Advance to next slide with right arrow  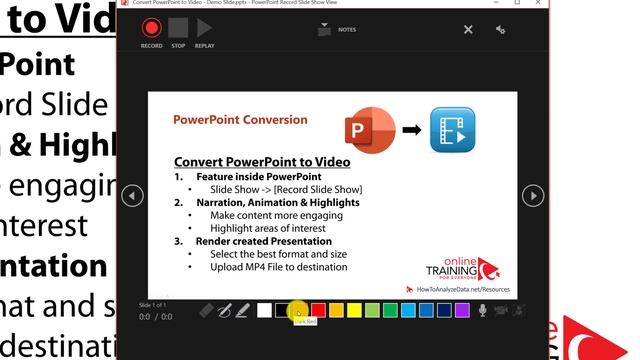click(533, 196)
